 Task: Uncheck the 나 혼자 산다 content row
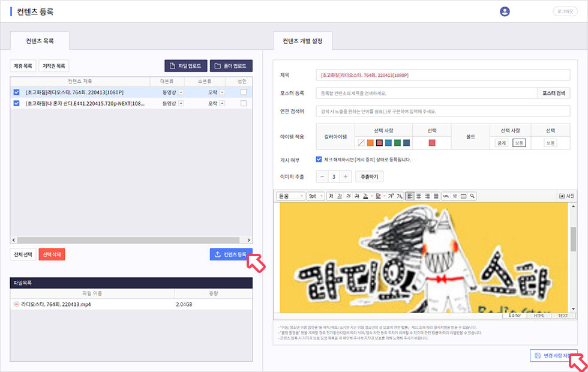17,103
